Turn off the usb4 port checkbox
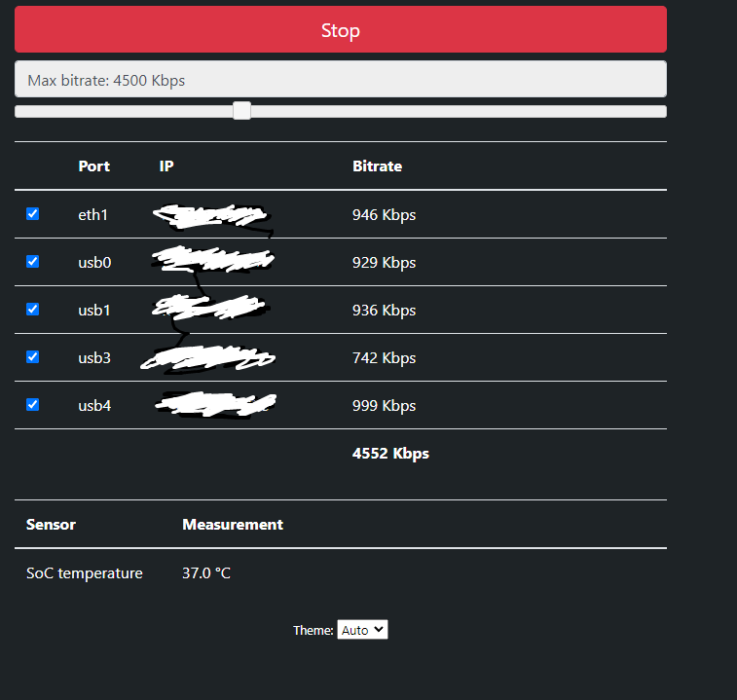The height and width of the screenshot is (700, 737). click(x=33, y=405)
